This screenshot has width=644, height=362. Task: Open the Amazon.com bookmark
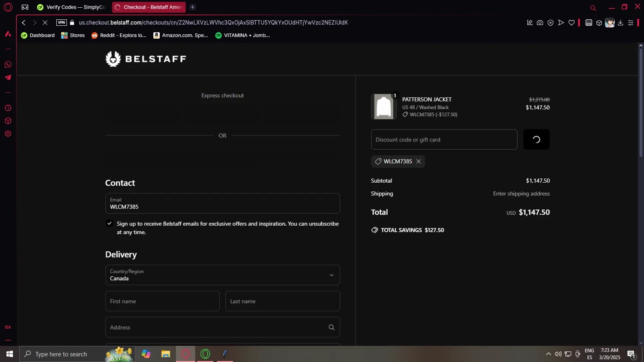click(x=181, y=35)
